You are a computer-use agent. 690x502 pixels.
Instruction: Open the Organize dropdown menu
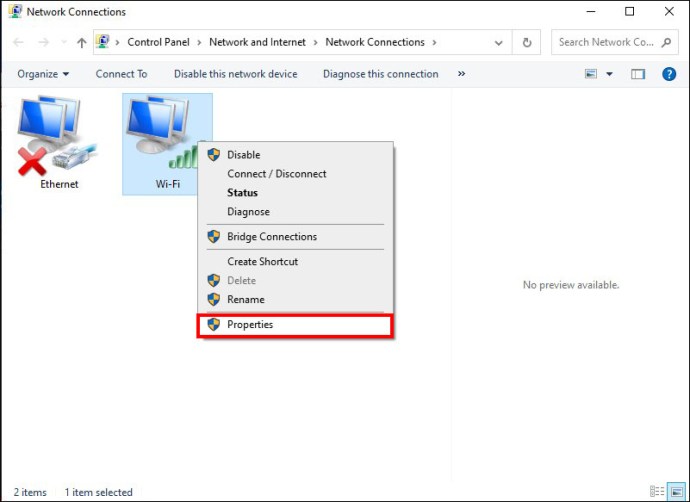point(43,74)
